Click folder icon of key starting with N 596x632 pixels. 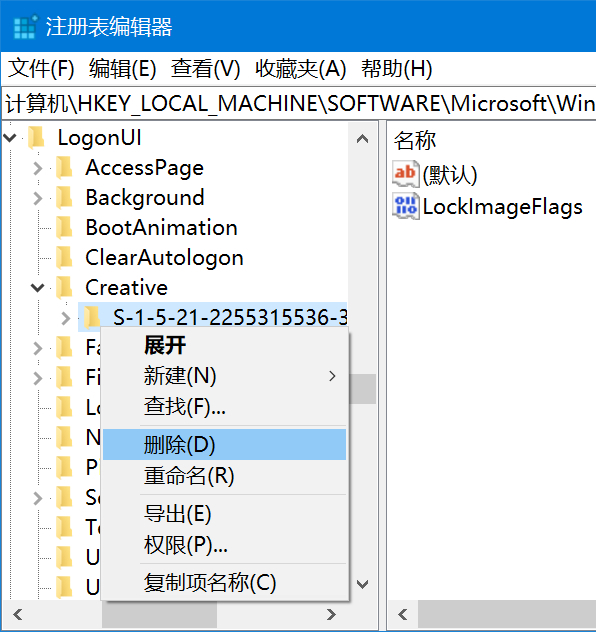[64, 438]
